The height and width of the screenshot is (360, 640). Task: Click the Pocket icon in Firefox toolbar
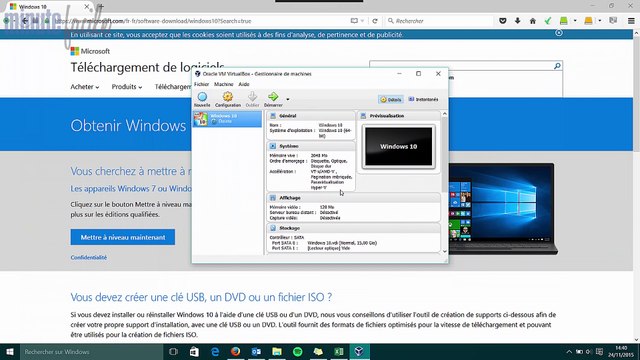(x=502, y=21)
